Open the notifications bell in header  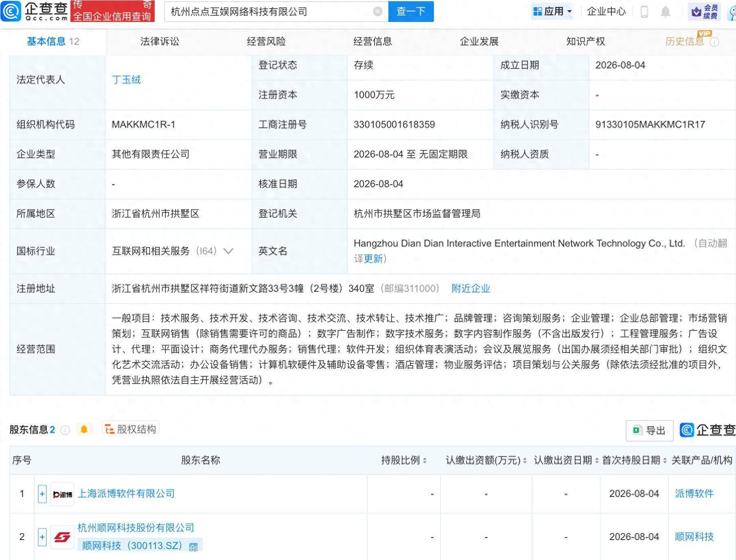click(666, 11)
